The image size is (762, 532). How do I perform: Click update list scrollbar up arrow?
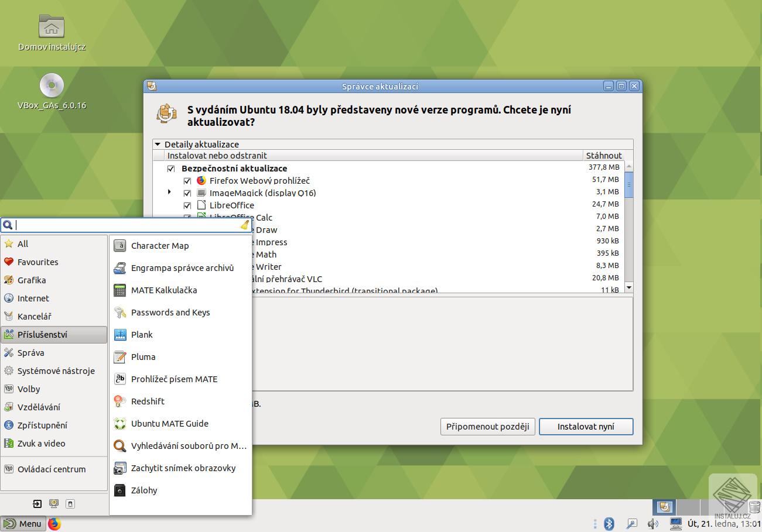629,167
